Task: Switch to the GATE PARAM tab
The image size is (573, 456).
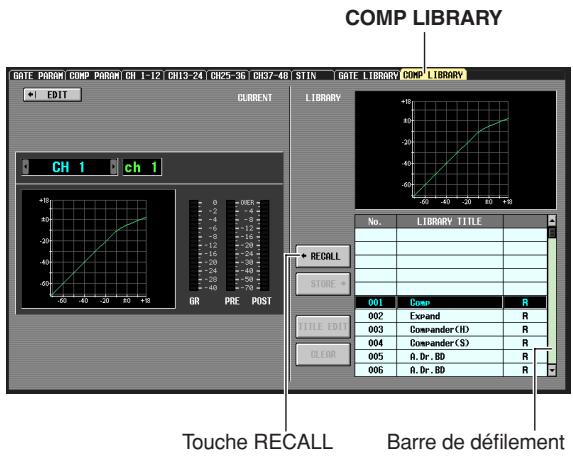Action: pyautogui.click(x=38, y=76)
